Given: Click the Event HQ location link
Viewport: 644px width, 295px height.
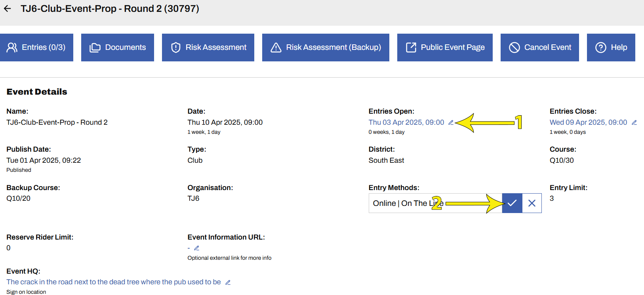Looking at the screenshot, I should pyautogui.click(x=114, y=282).
